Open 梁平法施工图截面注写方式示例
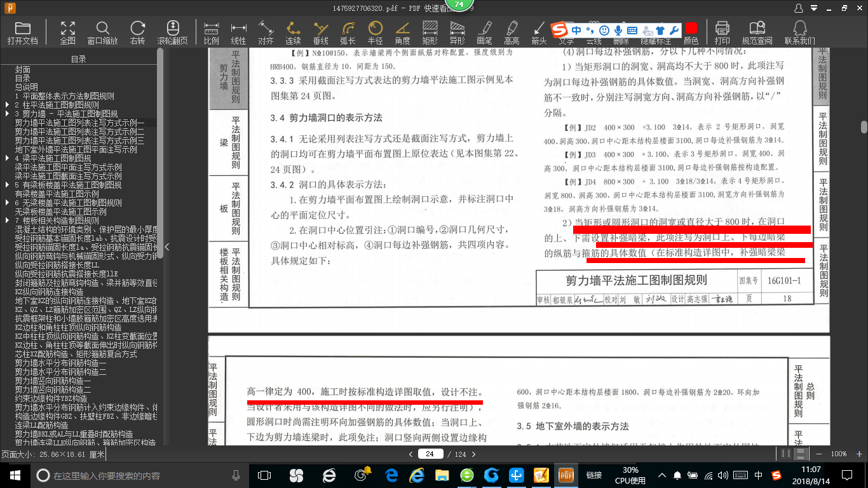Image resolution: width=868 pixels, height=488 pixels. pyautogui.click(x=69, y=176)
